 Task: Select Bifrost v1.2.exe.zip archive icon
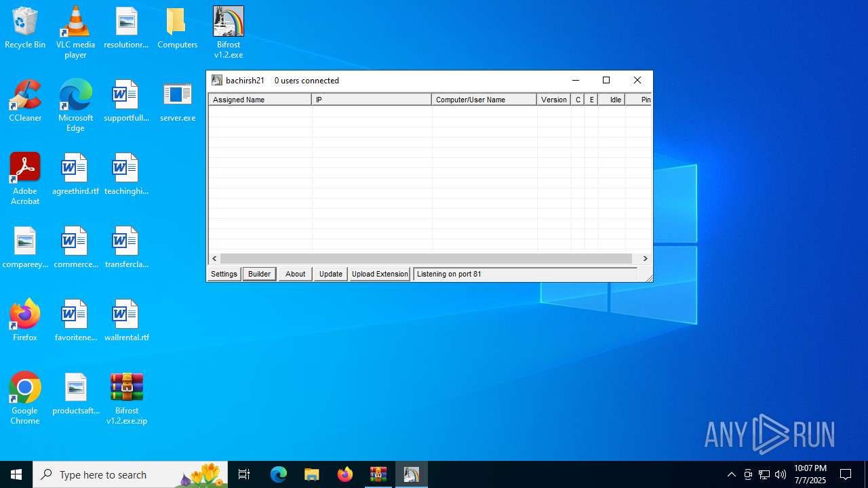pyautogui.click(x=126, y=399)
